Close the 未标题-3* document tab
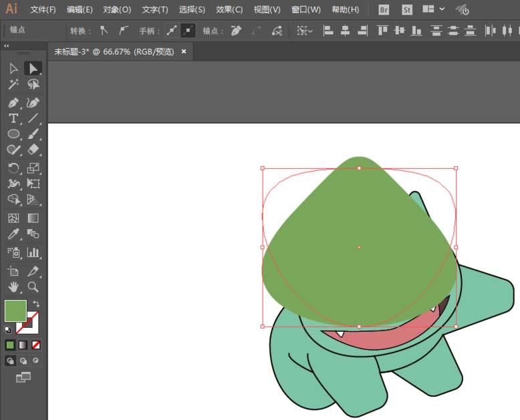 (184, 51)
